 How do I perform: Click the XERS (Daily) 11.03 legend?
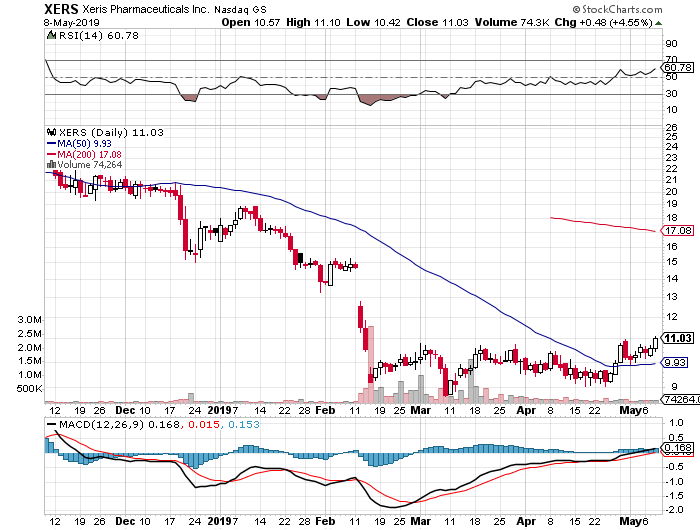[111, 133]
